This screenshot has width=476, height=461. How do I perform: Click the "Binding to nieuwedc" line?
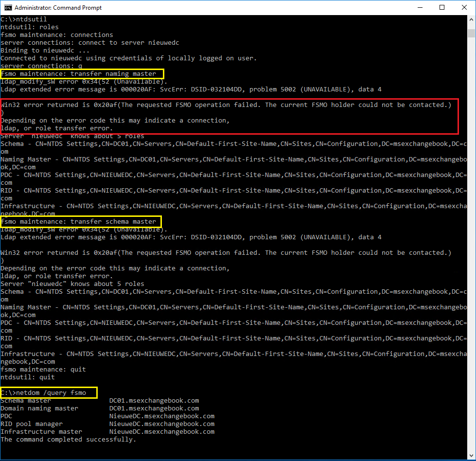[x=45, y=51]
